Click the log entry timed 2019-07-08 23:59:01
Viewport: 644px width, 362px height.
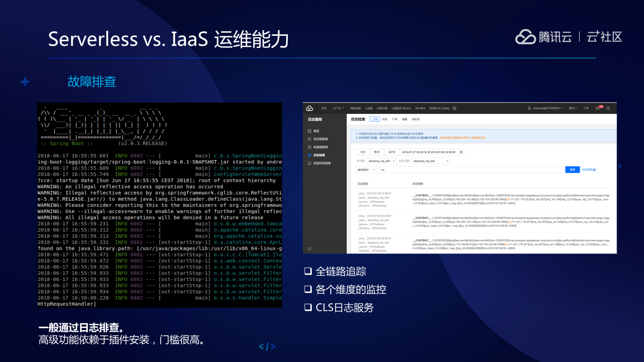pos(483,222)
